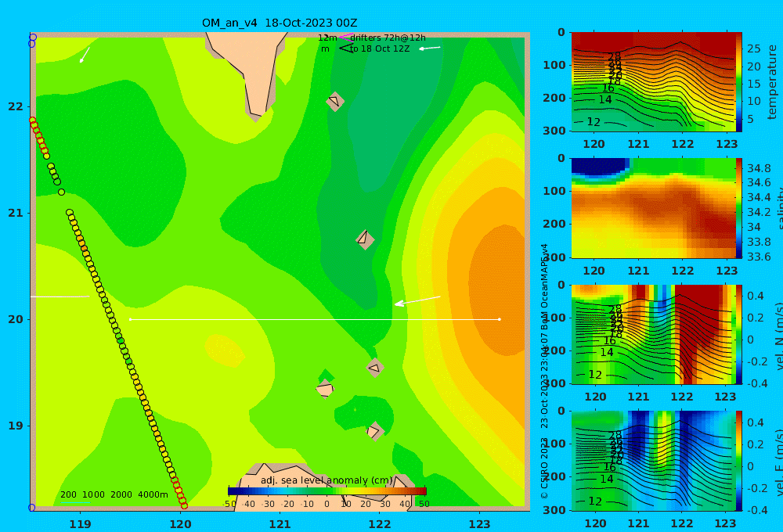Click main map latitude label 20
783x532 pixels.
coord(16,319)
